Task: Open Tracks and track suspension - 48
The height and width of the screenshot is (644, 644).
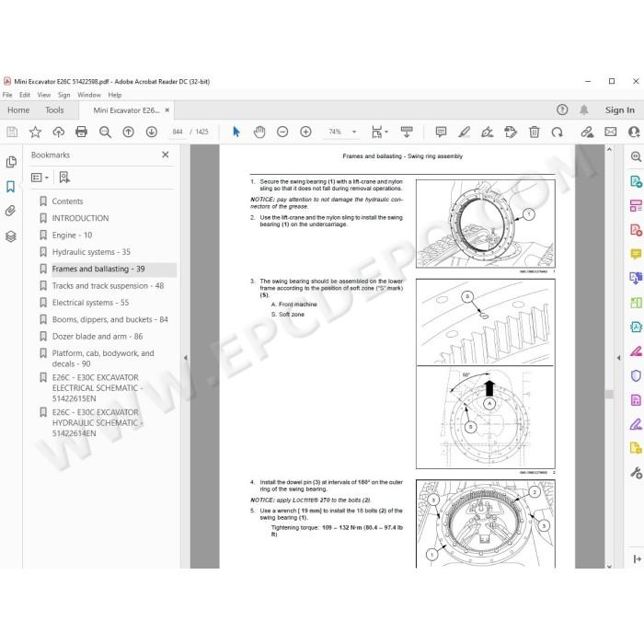Action: coord(108,286)
